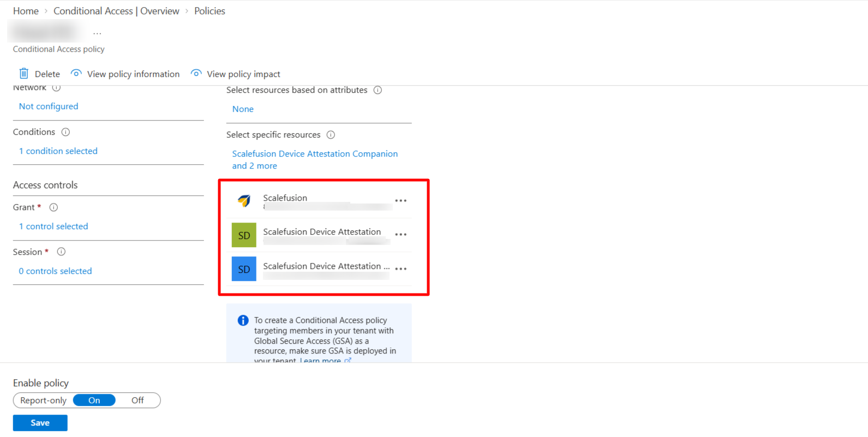The image size is (868, 437).
Task: Open more options for Scalefusion app
Action: [x=401, y=201]
